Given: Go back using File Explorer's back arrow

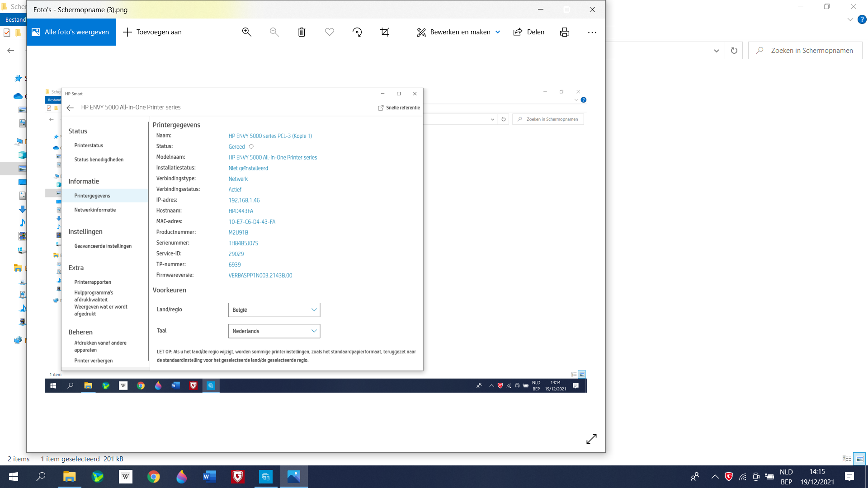Looking at the screenshot, I should click(11, 51).
